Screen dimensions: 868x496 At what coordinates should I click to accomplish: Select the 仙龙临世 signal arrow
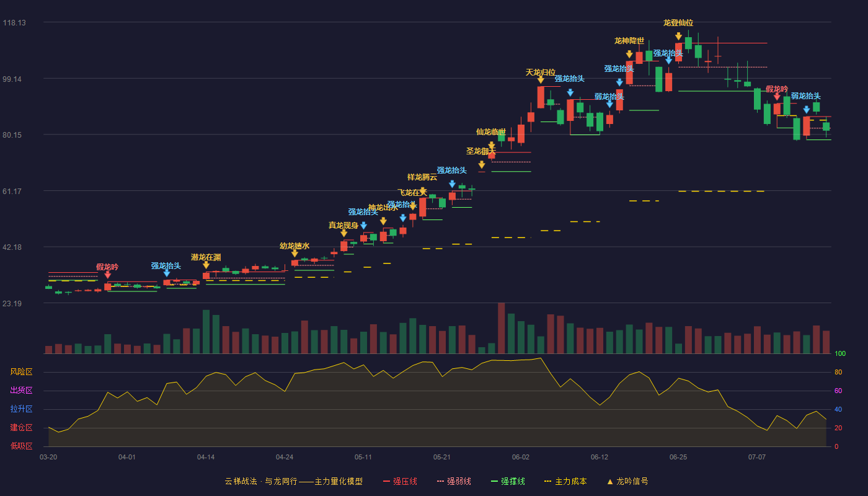click(x=491, y=146)
